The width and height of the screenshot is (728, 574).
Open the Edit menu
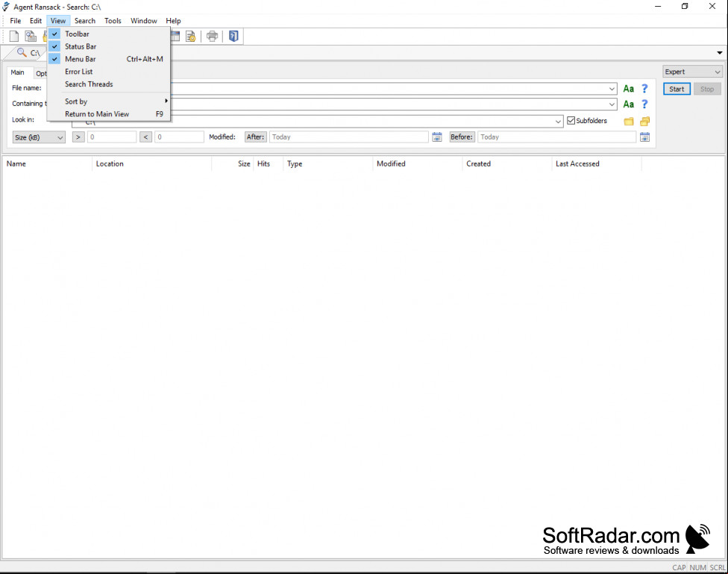tap(36, 21)
